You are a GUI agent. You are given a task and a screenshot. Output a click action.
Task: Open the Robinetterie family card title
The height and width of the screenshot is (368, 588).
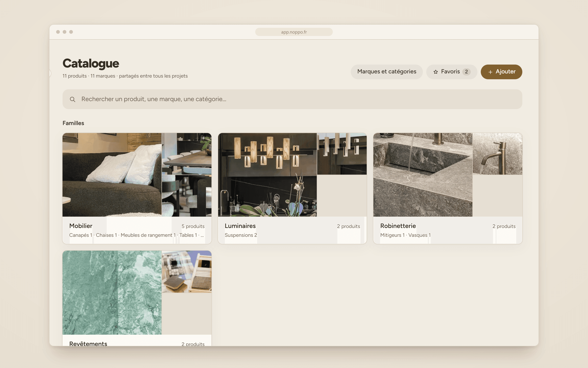tap(398, 226)
